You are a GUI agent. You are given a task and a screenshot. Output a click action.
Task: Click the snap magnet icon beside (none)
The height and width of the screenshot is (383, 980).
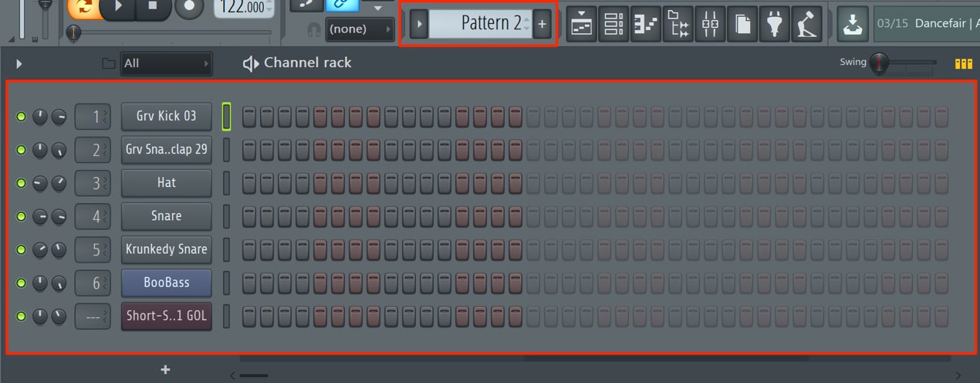314,30
